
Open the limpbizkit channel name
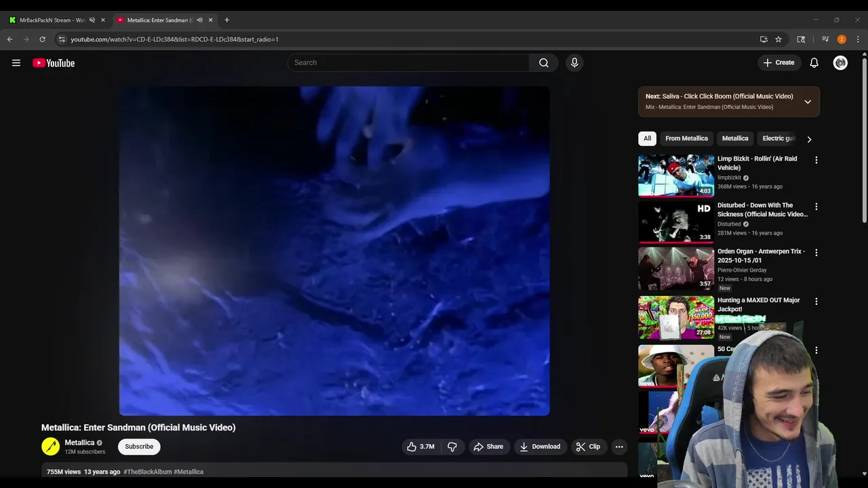tap(729, 178)
